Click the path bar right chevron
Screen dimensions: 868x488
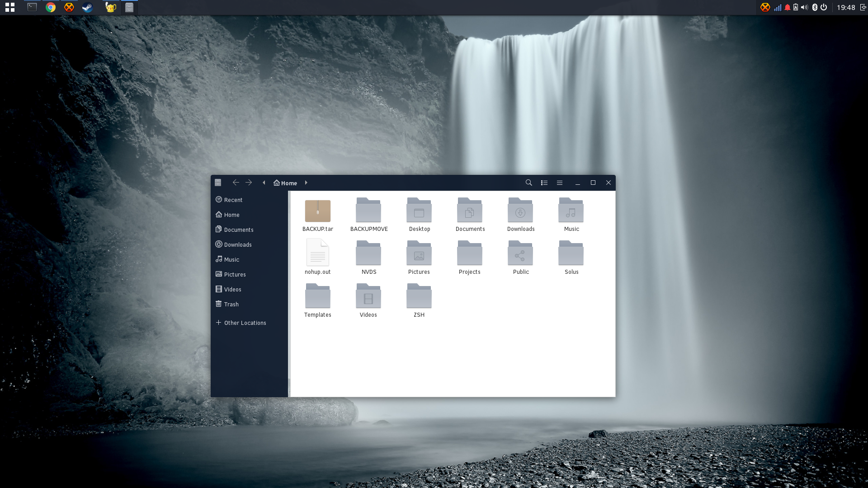(x=306, y=183)
